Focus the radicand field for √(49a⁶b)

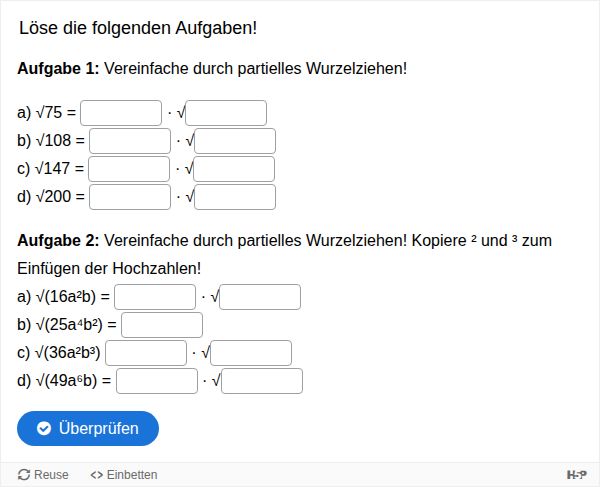262,381
